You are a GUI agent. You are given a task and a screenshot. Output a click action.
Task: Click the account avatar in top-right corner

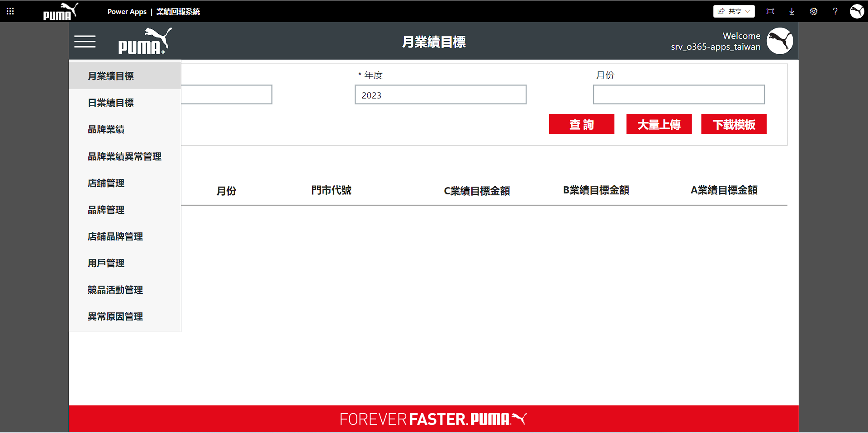(x=857, y=11)
